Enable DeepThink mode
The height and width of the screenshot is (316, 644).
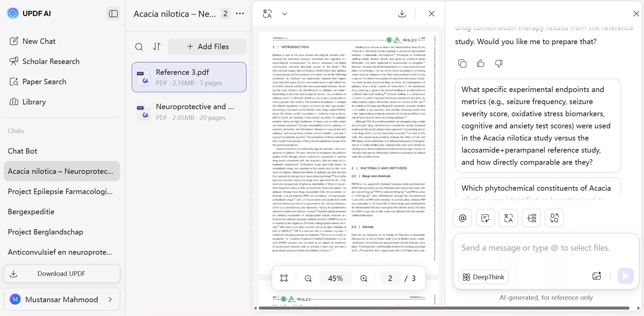(483, 277)
